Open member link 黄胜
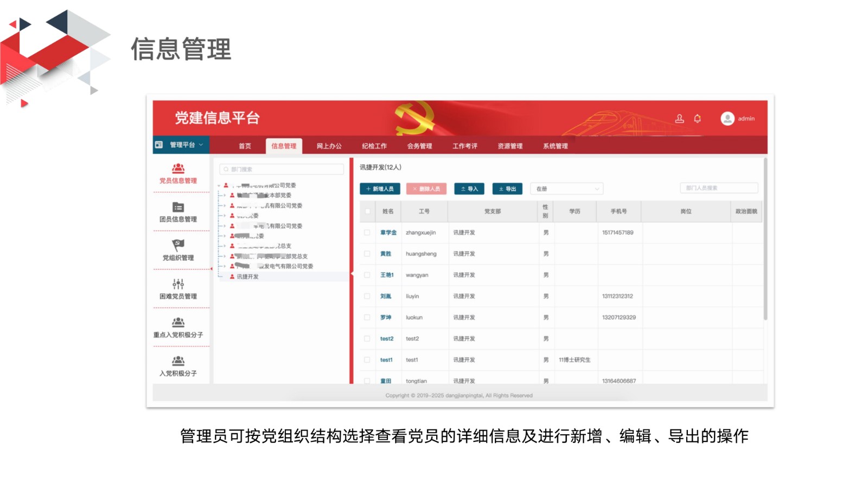 (x=386, y=254)
